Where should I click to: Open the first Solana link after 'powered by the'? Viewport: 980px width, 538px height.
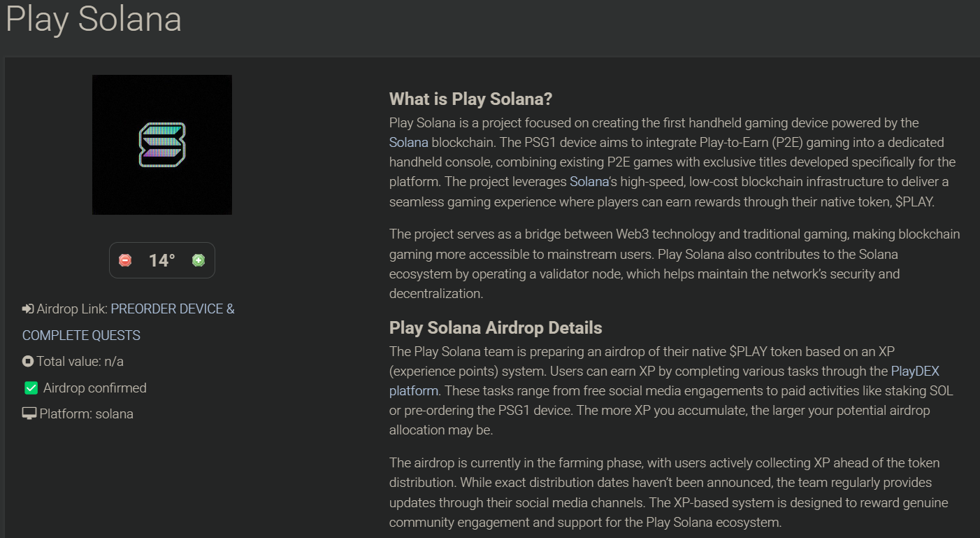tap(409, 142)
